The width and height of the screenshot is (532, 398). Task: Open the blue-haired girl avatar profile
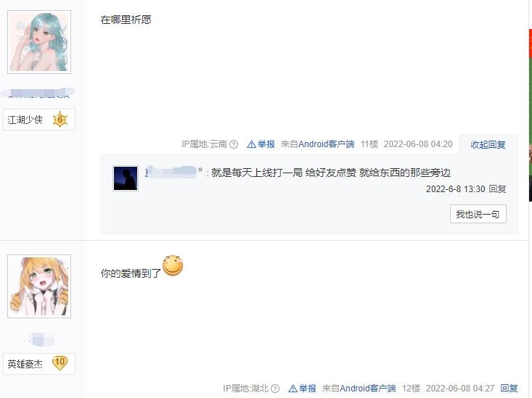[x=39, y=42]
